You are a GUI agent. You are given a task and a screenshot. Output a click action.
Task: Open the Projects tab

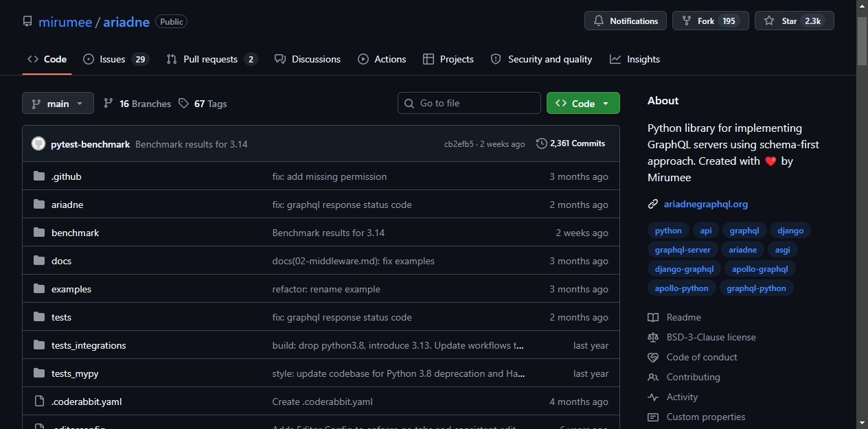[448, 59]
